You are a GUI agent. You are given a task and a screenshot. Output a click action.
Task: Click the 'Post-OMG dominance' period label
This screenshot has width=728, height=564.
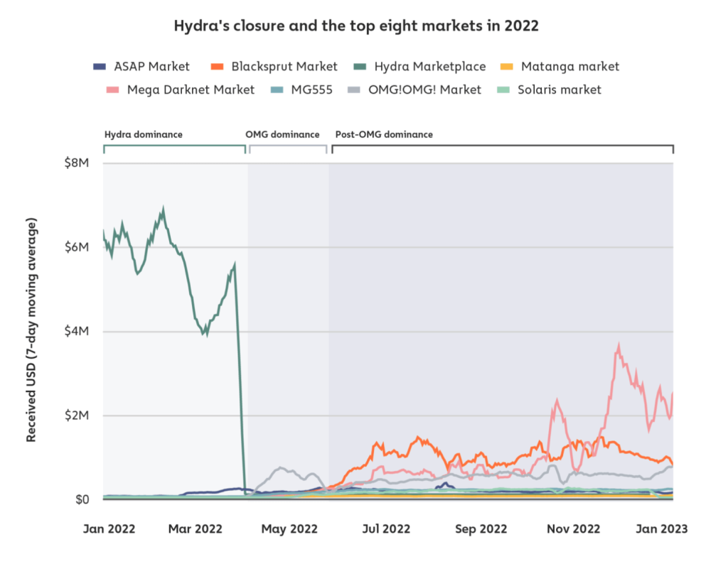click(384, 134)
